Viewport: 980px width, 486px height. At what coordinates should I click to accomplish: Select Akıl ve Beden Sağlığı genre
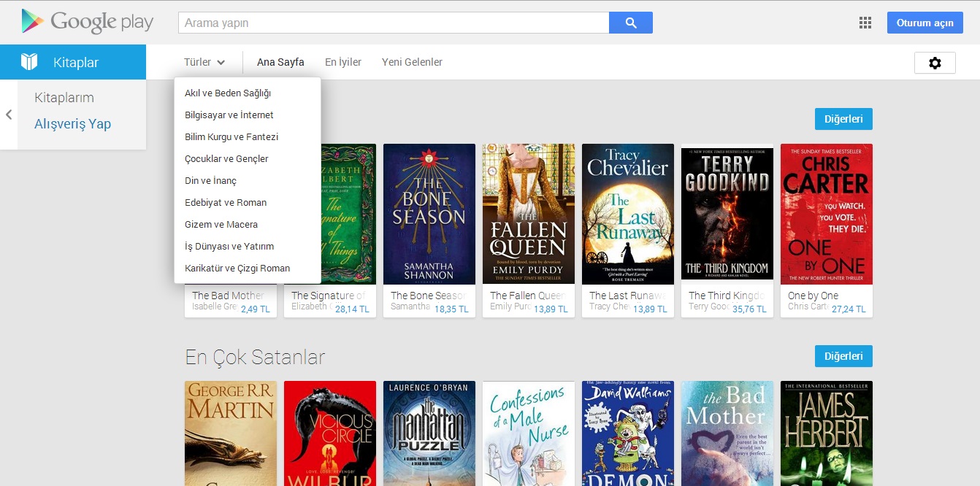pyautogui.click(x=248, y=93)
